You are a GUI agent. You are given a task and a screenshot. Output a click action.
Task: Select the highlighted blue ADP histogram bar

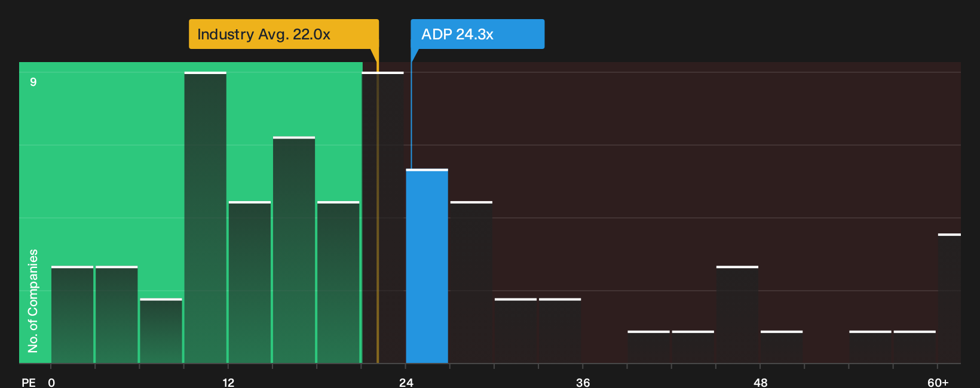[427, 266]
